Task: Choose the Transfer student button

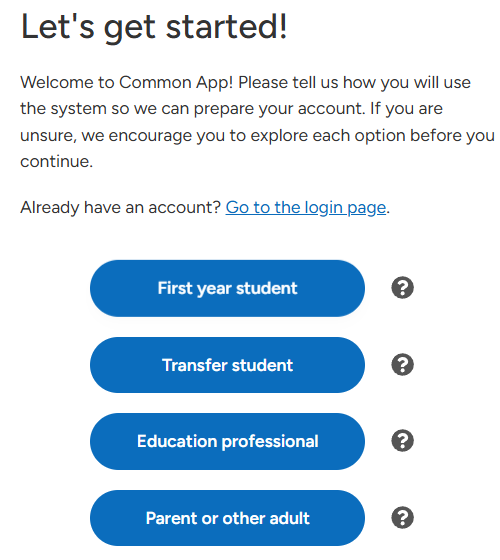Action: pyautogui.click(x=227, y=365)
